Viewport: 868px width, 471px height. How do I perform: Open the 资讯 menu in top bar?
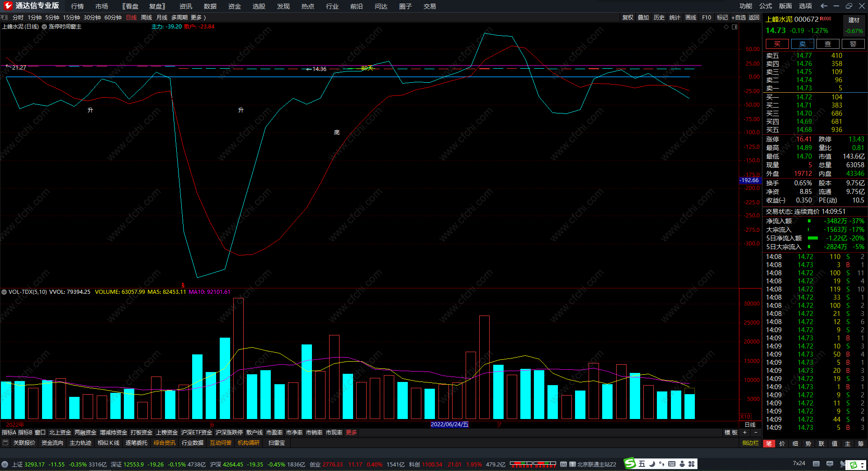pos(185,6)
